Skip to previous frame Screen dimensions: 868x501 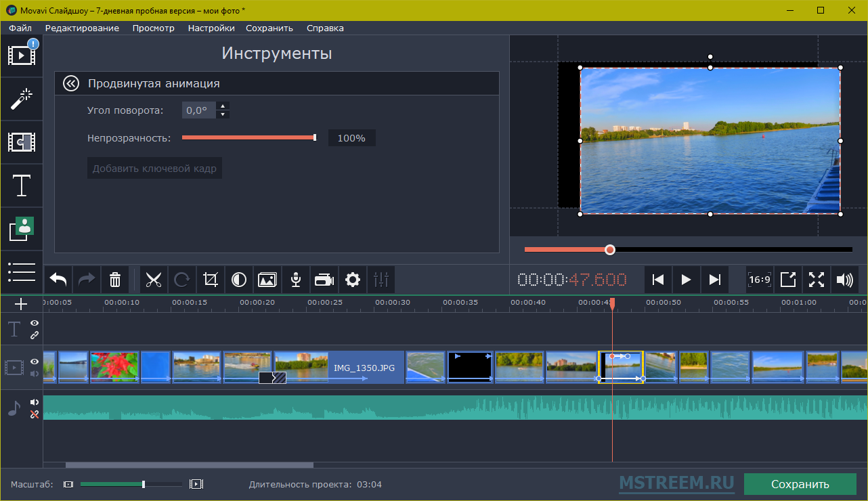(x=657, y=280)
